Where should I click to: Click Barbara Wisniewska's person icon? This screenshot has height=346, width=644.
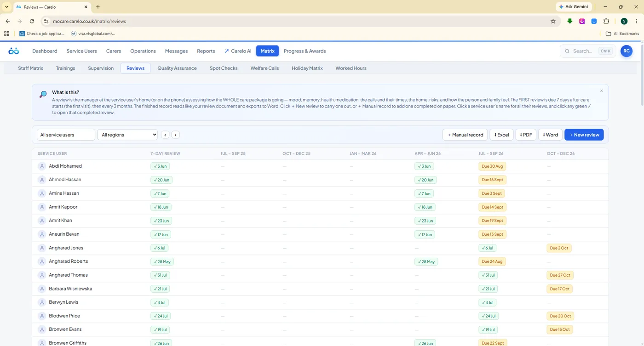click(42, 289)
